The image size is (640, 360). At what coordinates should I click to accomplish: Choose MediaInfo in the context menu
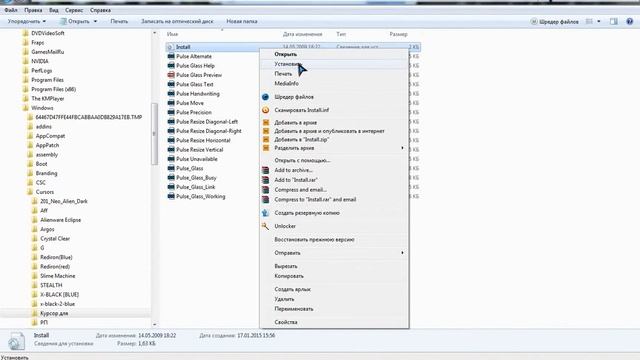pyautogui.click(x=334, y=84)
